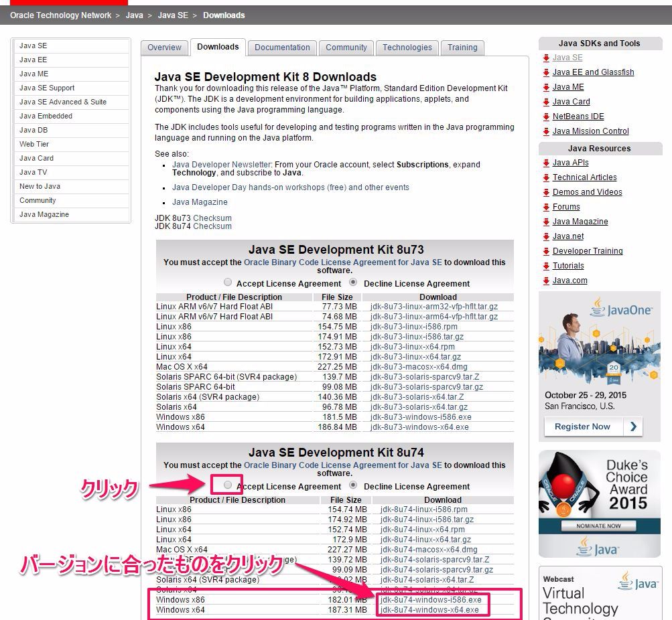Viewport: 672px width, 620px height.
Task: Switch to the Overview tab
Action: click(x=164, y=48)
